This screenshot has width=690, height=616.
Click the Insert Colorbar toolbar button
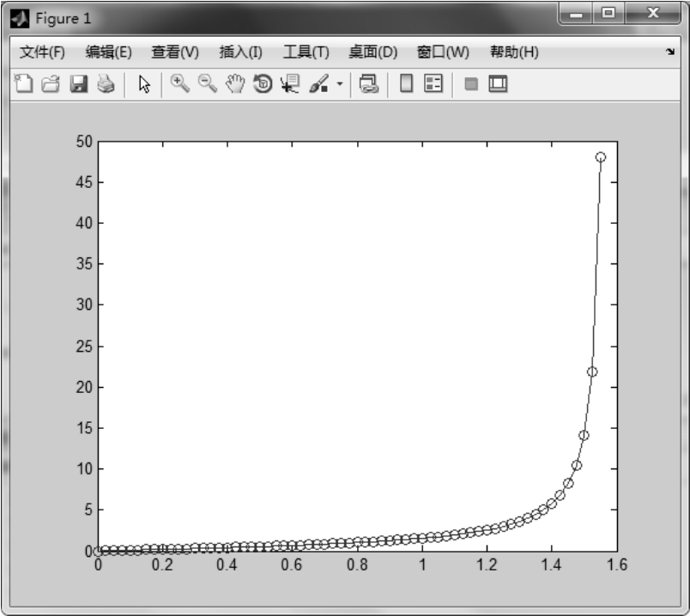[x=407, y=84]
